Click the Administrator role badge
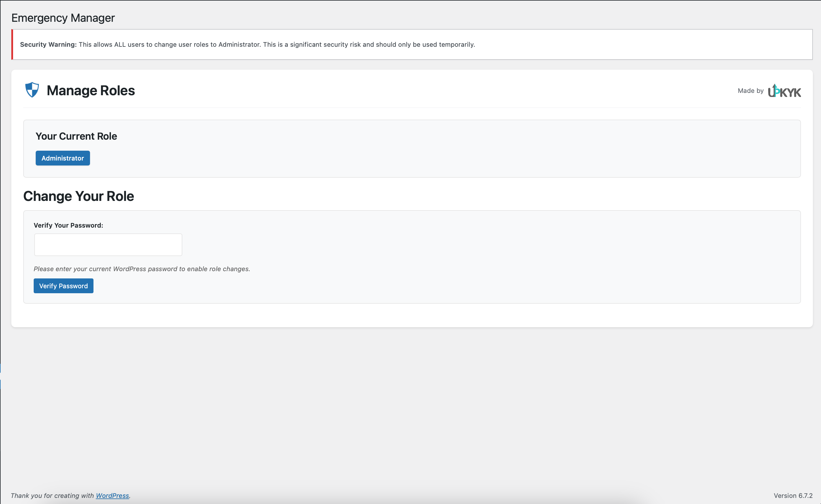 tap(63, 158)
